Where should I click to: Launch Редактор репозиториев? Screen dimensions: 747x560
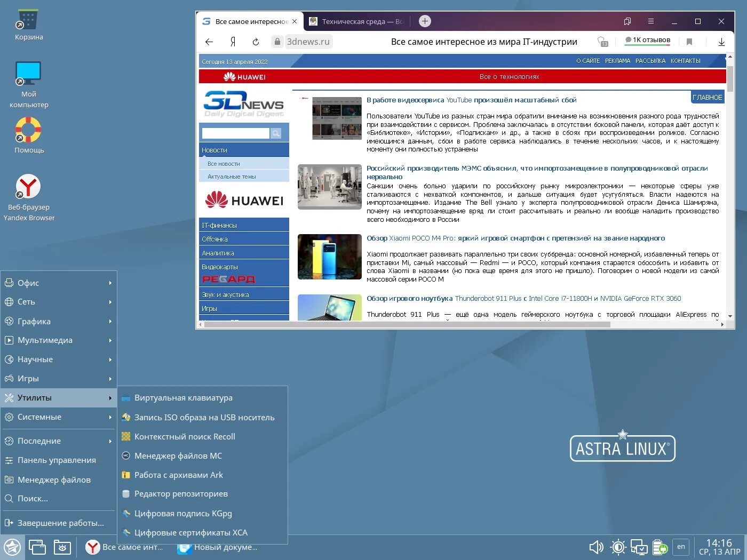203,494
